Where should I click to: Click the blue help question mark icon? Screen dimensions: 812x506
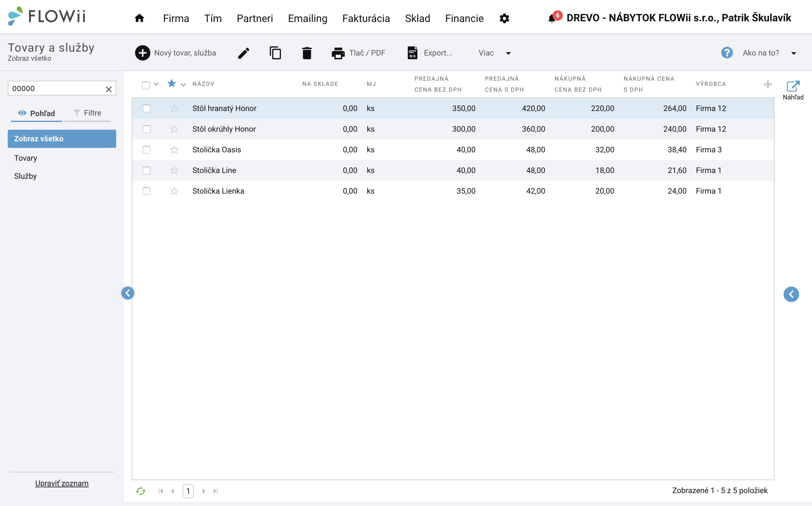[727, 53]
